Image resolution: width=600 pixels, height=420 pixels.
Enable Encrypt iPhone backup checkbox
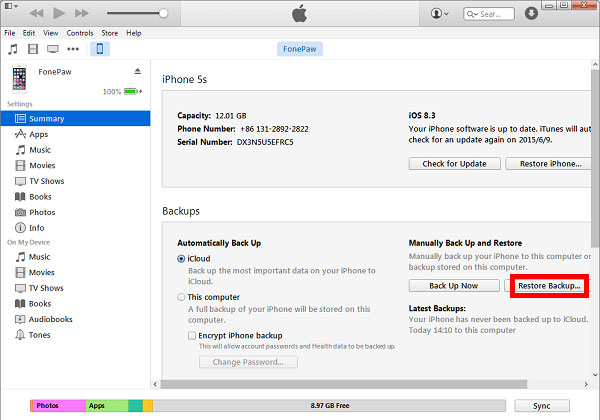[x=192, y=335]
